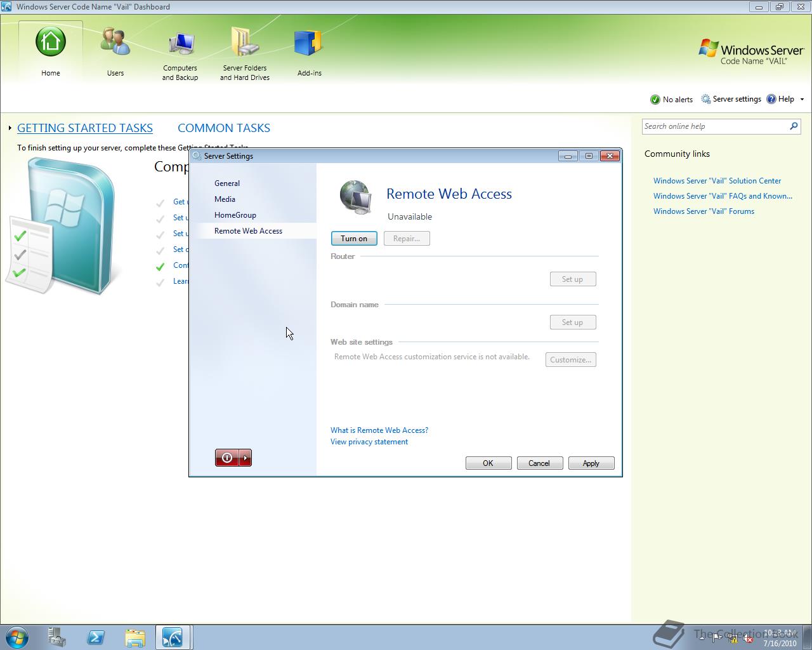Cancel the Server Settings dialog
The width and height of the screenshot is (812, 650).
click(540, 463)
